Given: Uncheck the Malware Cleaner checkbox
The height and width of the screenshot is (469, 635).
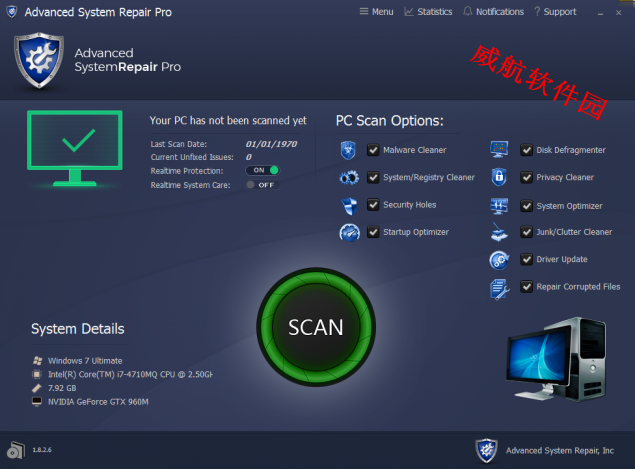Looking at the screenshot, I should pyautogui.click(x=373, y=150).
